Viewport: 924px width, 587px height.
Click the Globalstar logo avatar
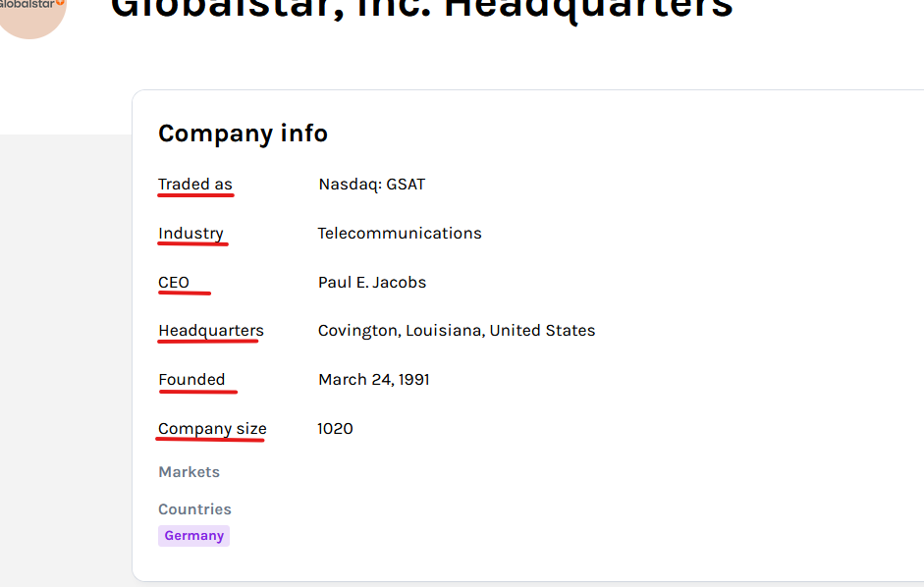tap(30, 13)
